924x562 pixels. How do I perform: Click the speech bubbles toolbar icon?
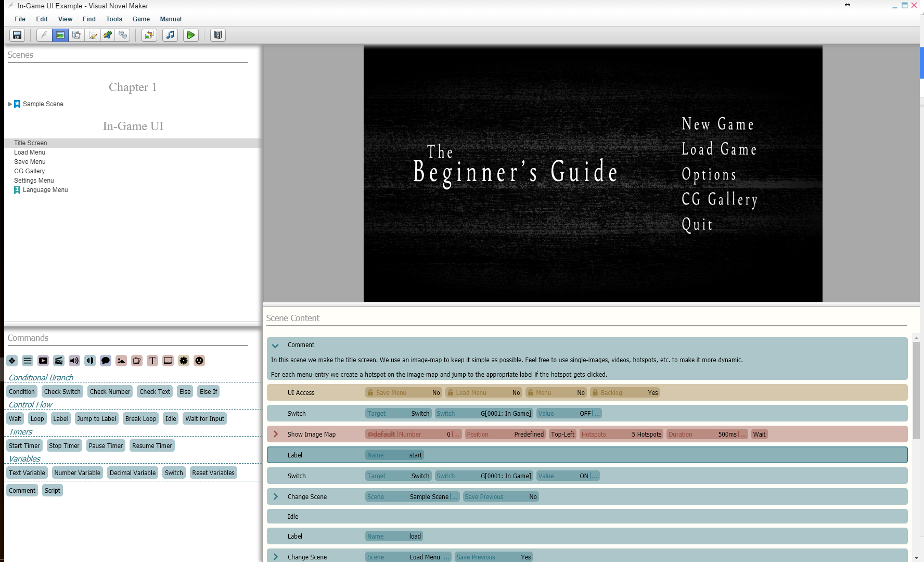pos(123,35)
